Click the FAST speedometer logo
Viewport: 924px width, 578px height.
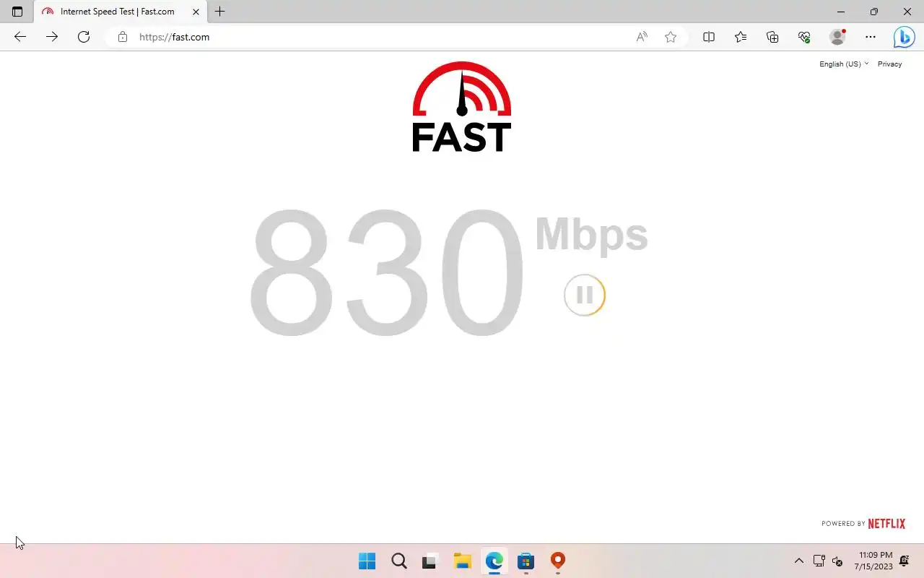[462, 107]
